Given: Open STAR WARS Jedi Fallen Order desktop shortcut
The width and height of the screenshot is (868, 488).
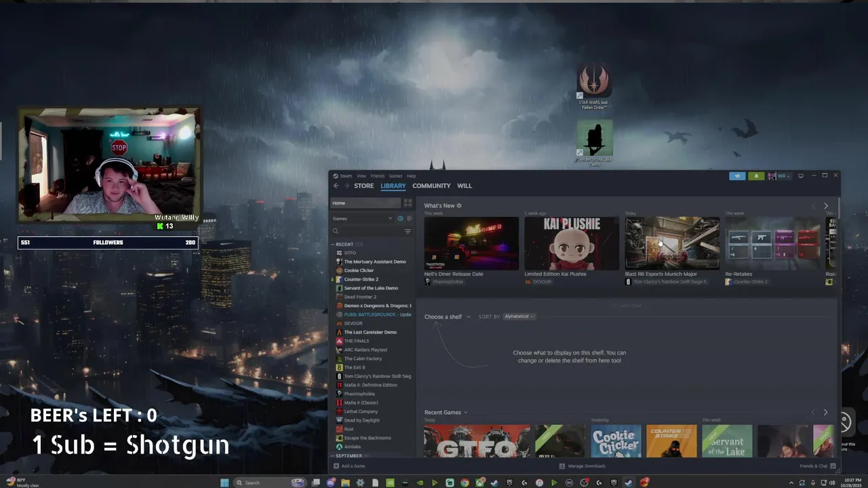Looking at the screenshot, I should (594, 87).
